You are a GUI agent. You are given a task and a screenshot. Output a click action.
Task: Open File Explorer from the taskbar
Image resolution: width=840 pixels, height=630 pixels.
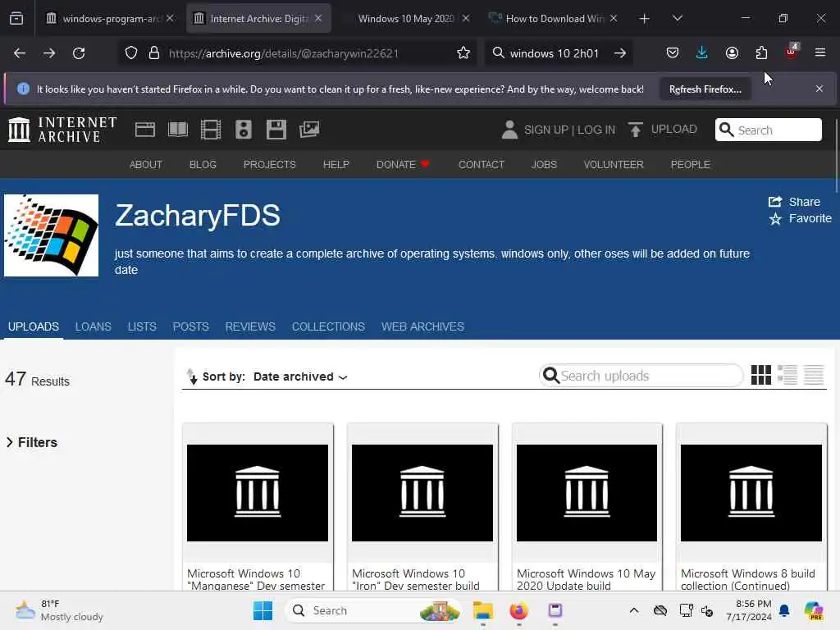(482, 610)
